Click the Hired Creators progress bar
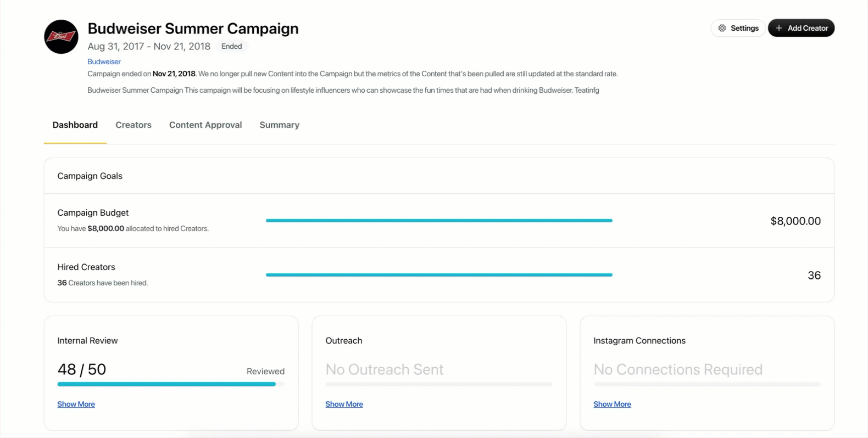Viewport: 868px width, 438px height. point(439,275)
